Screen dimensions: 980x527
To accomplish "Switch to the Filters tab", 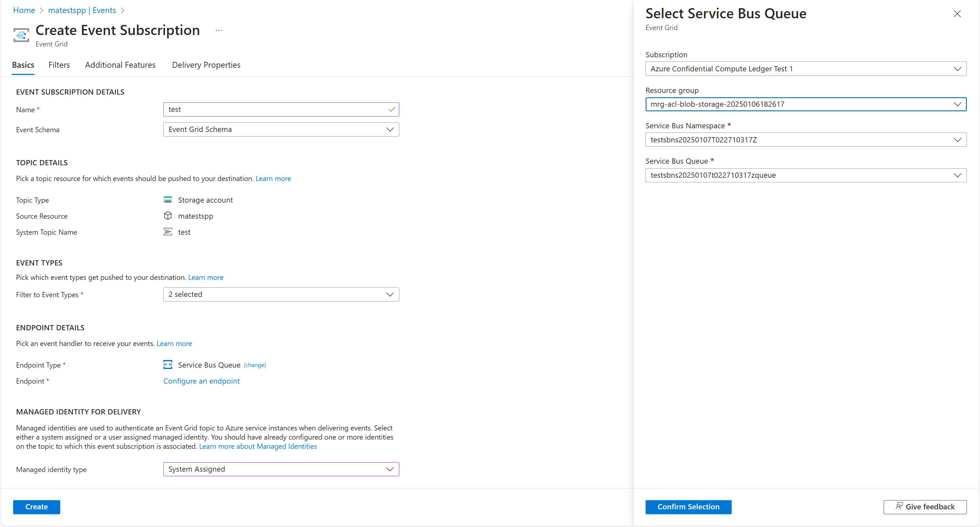I will point(59,65).
